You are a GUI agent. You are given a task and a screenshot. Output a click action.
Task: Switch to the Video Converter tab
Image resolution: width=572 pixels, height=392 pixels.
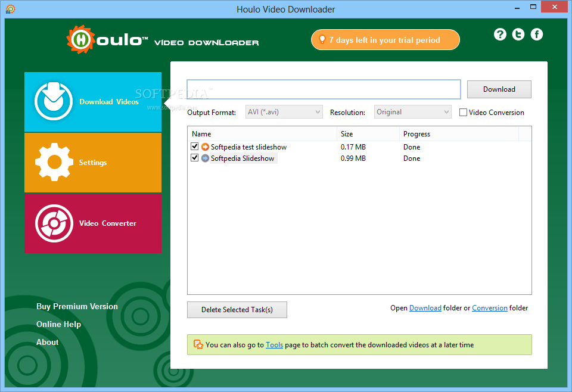click(x=93, y=223)
